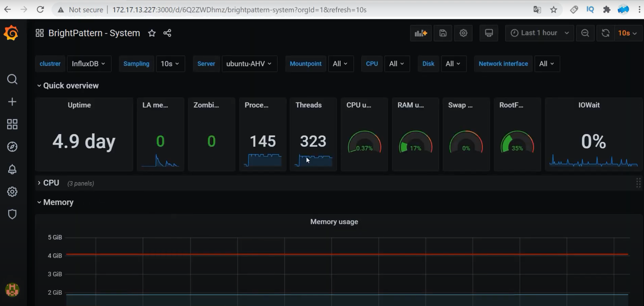Open dashboard settings gear in top bar

click(x=464, y=33)
